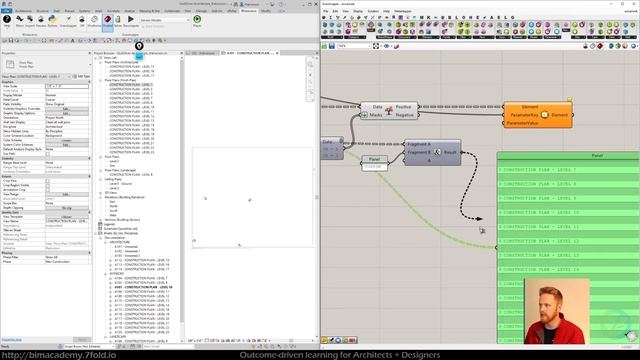Click the green Player button in ribbon
This screenshot has width=640, height=360.
click(197, 19)
